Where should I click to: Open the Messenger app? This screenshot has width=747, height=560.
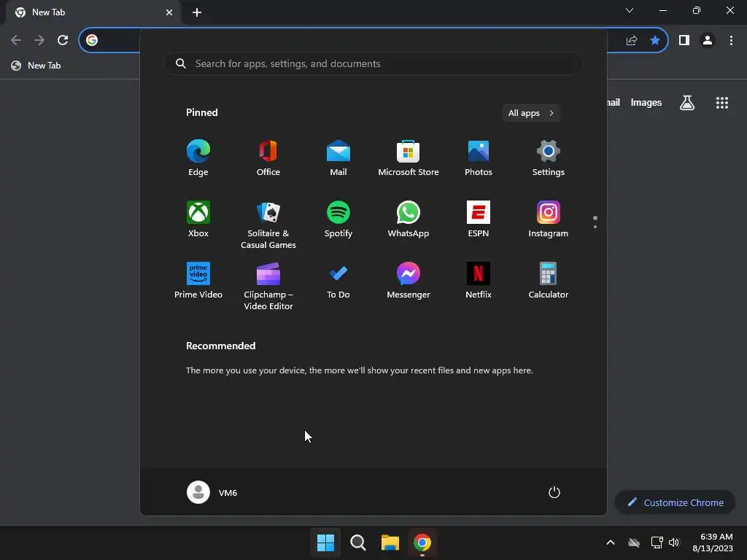tap(409, 281)
